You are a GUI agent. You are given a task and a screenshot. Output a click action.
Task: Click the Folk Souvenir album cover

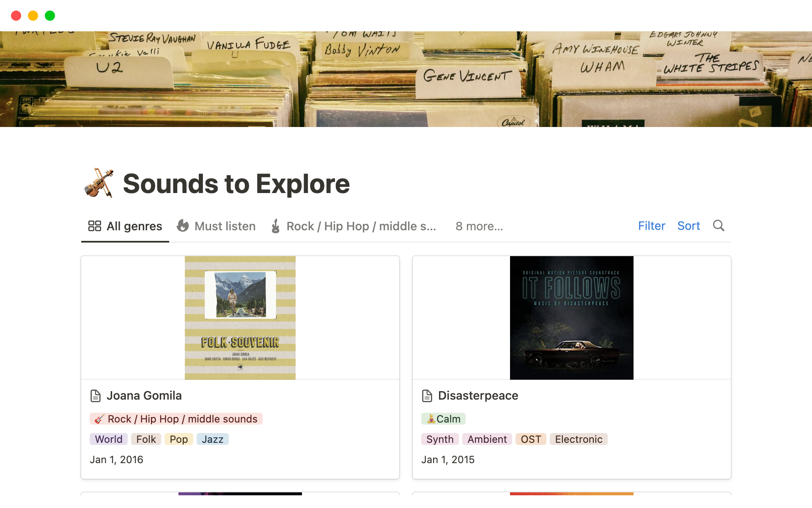240,317
